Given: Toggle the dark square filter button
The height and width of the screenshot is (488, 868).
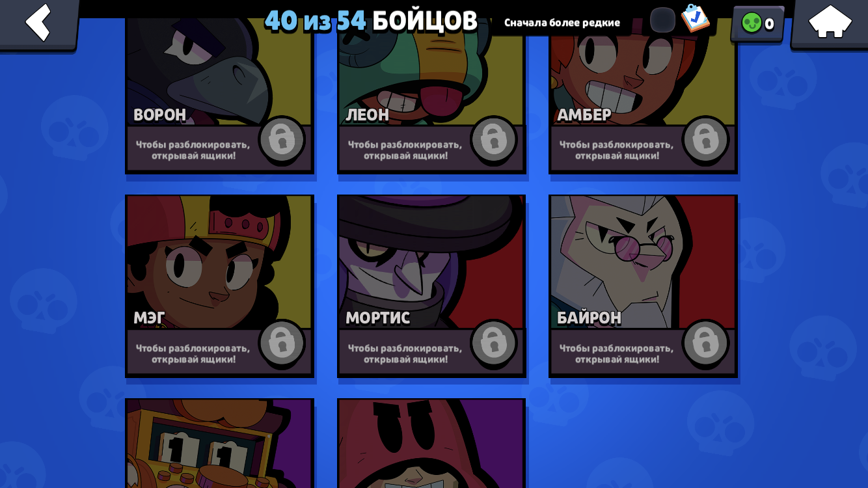Looking at the screenshot, I should point(662,20).
